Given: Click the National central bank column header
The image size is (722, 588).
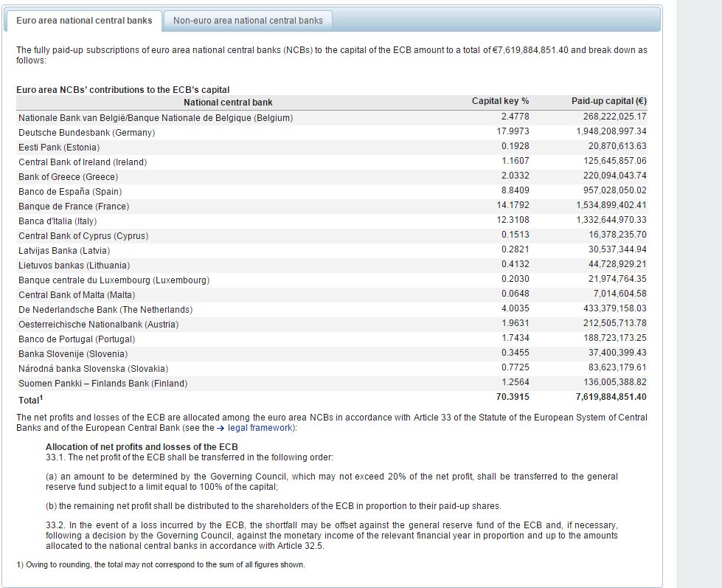Looking at the screenshot, I should (x=228, y=103).
